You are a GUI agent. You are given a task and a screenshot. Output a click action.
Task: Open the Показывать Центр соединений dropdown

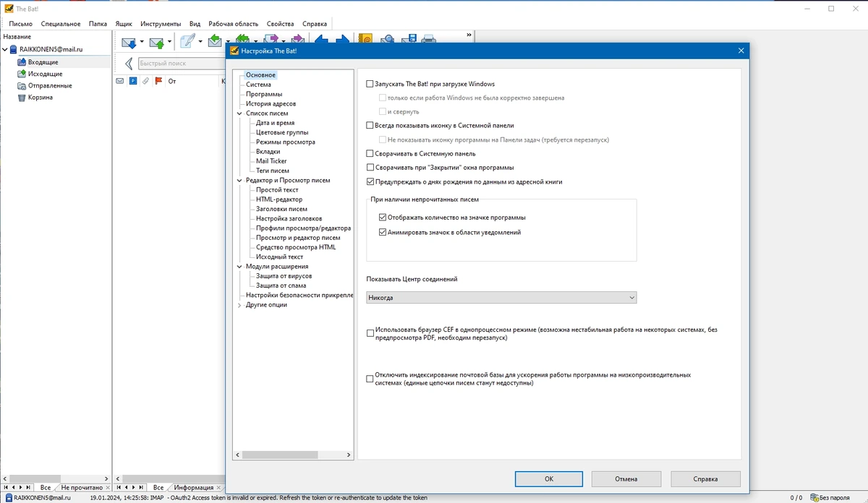coord(501,298)
